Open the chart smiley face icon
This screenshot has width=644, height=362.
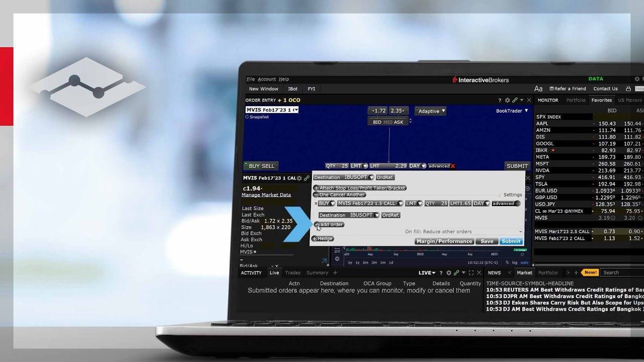337,258
